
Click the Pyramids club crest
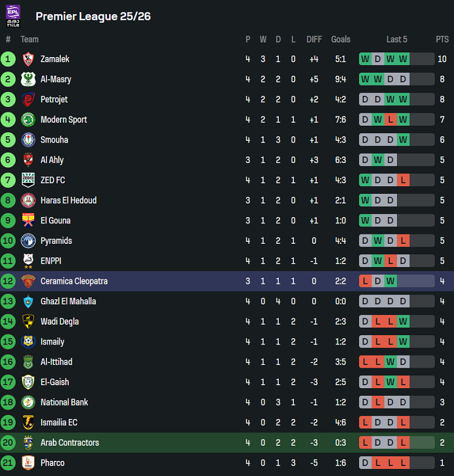(28, 240)
